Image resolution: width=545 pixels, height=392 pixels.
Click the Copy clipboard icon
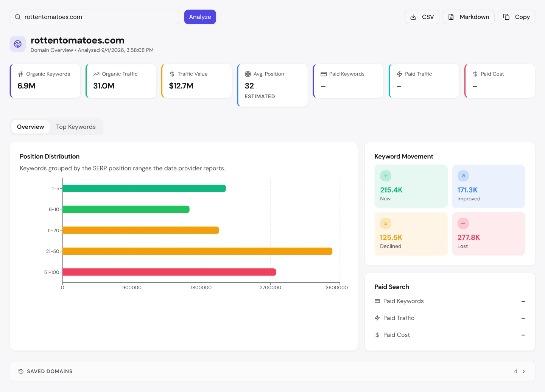click(x=506, y=17)
